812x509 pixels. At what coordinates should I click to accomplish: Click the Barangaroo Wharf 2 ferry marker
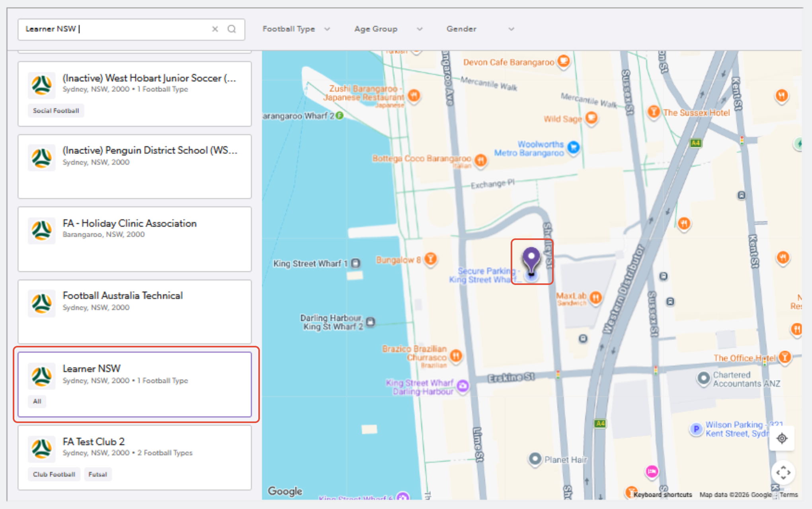[340, 115]
